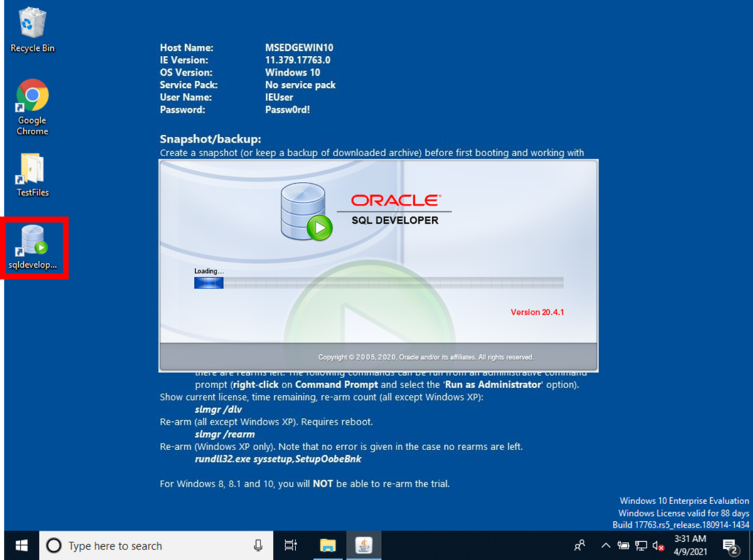Screen dimensions: 753x560
Task: Click the 'slmgr /rearm' command text
Action: point(225,434)
